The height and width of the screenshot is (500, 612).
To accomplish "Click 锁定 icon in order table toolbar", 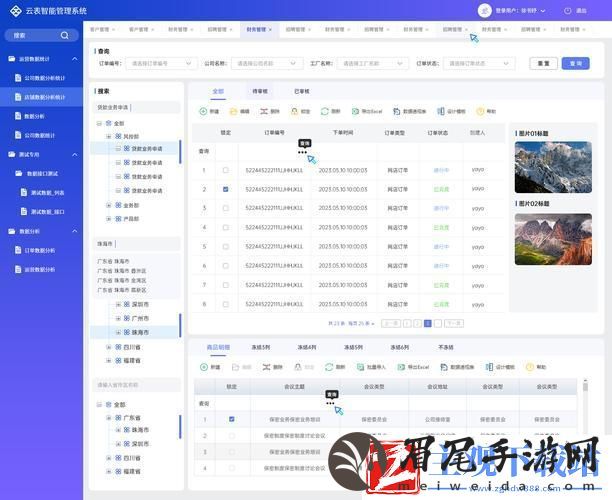I will coord(294,111).
